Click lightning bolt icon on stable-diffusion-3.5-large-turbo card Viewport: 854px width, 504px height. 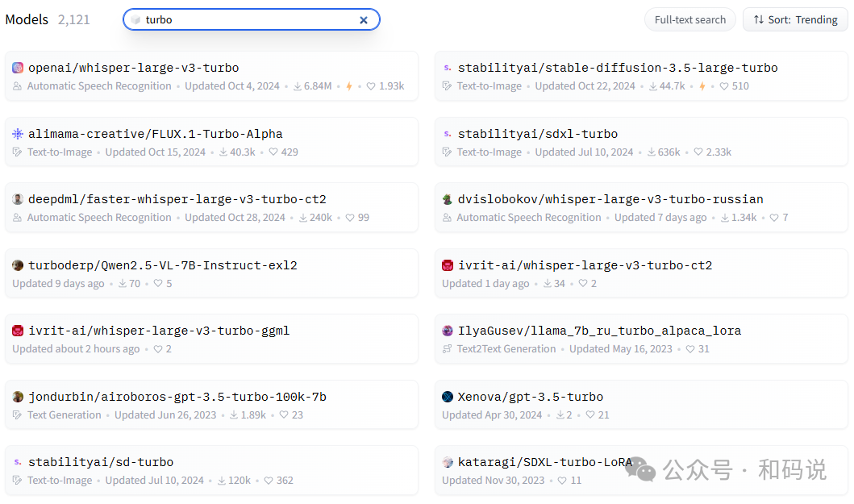click(702, 86)
